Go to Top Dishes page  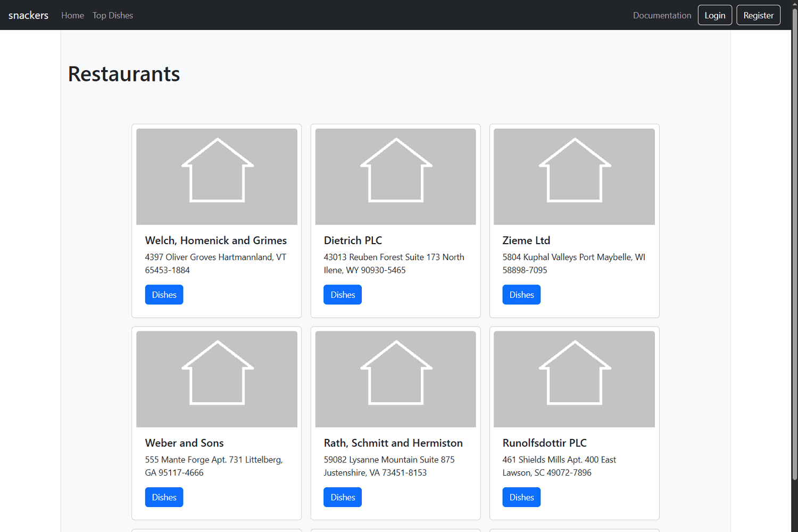pyautogui.click(x=113, y=15)
